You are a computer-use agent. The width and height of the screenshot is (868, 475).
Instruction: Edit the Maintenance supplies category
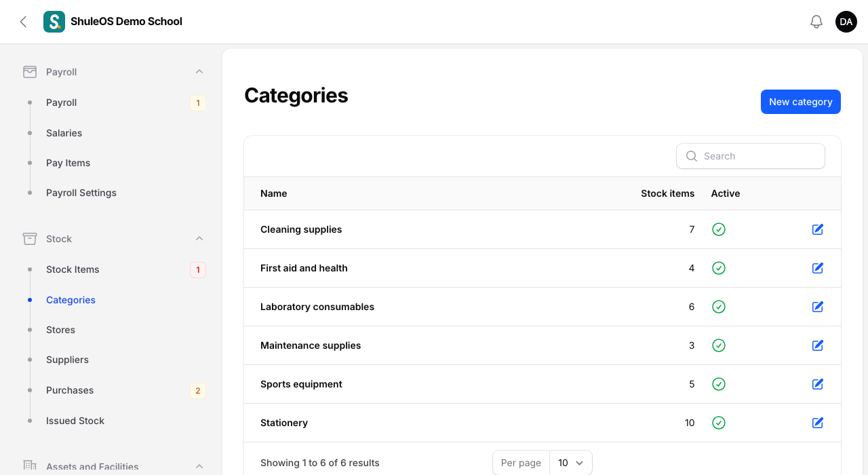818,345
